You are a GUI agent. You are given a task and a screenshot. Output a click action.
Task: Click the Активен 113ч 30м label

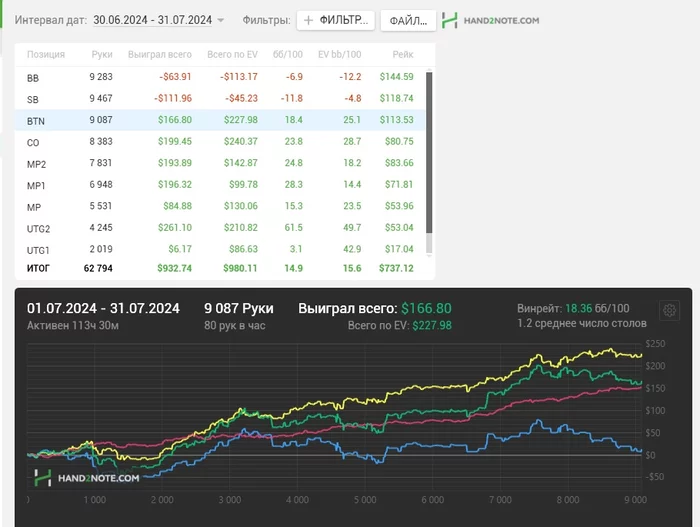click(x=73, y=326)
